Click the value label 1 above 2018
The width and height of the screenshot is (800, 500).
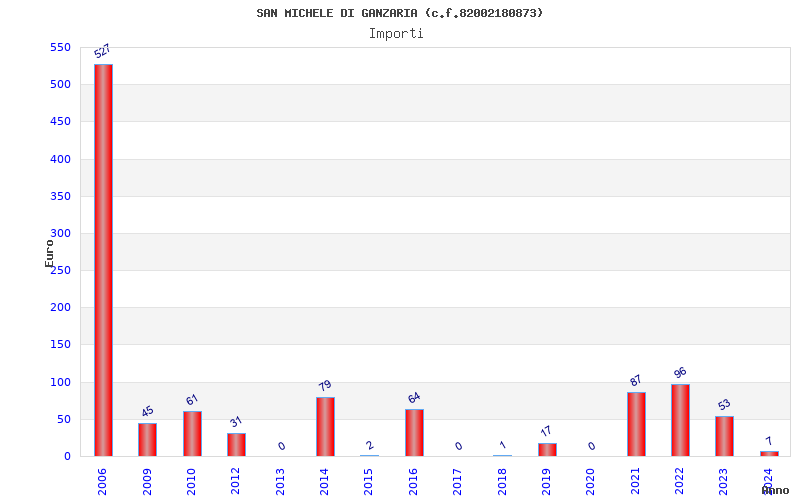(x=503, y=445)
